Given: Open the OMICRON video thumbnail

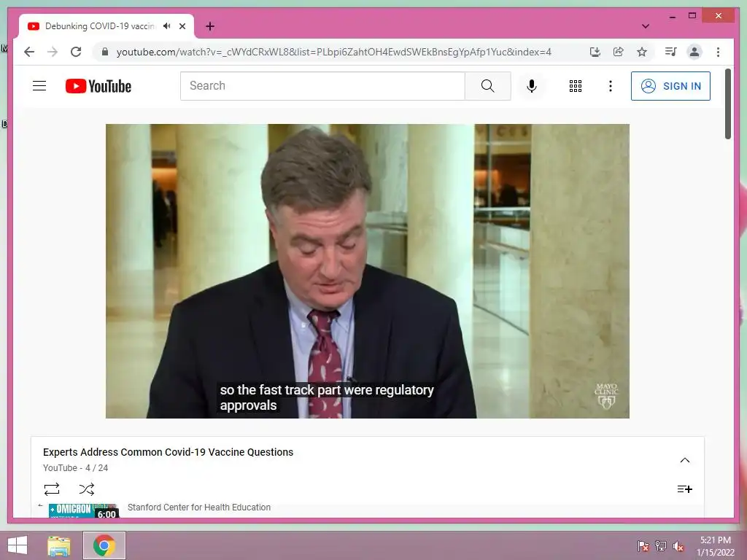Looking at the screenshot, I should click(x=84, y=510).
